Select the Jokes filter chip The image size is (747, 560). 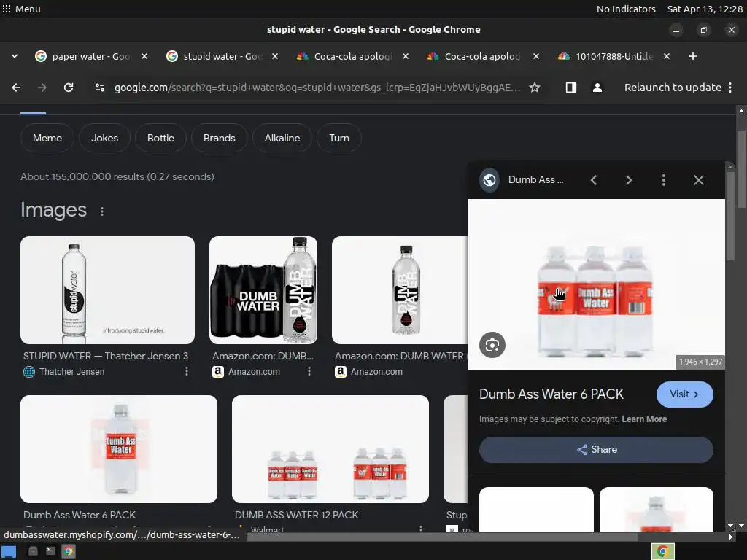click(x=104, y=138)
